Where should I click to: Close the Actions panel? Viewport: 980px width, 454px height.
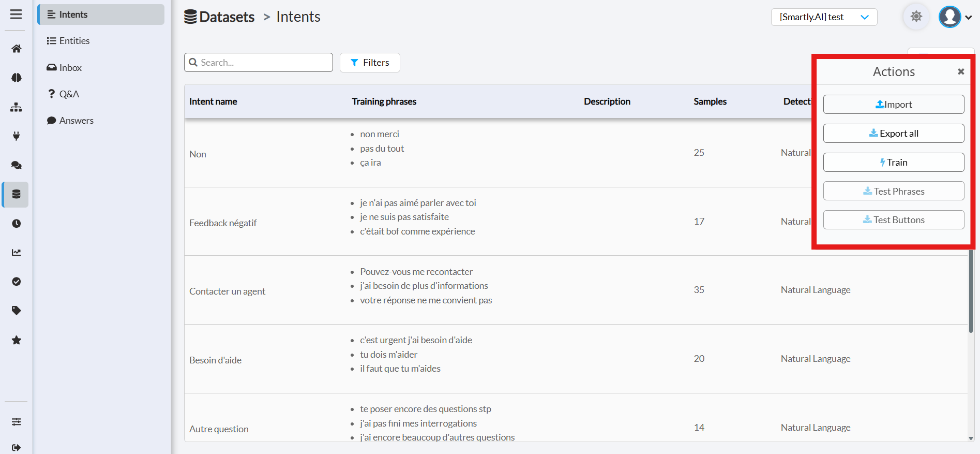pos(960,72)
